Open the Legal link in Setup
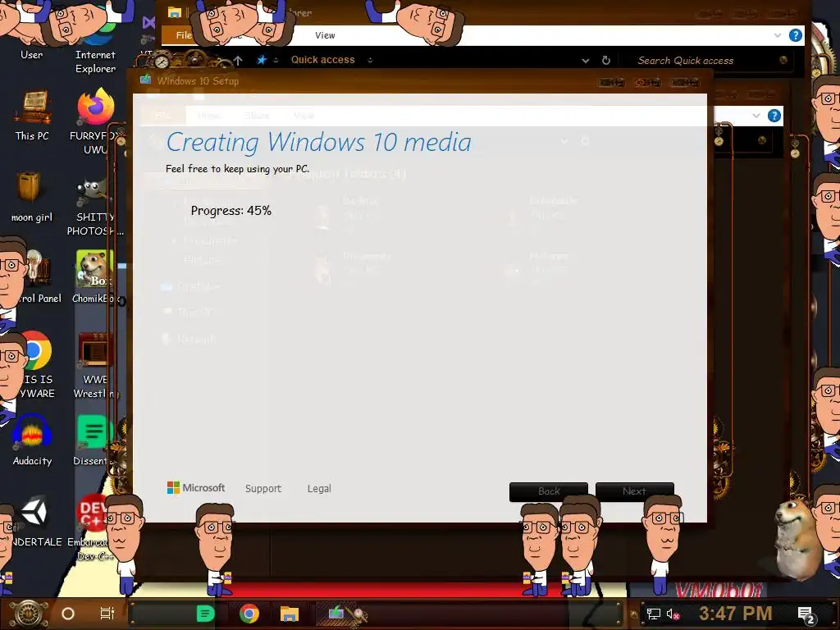Screen dimensions: 840x630 click(x=319, y=489)
